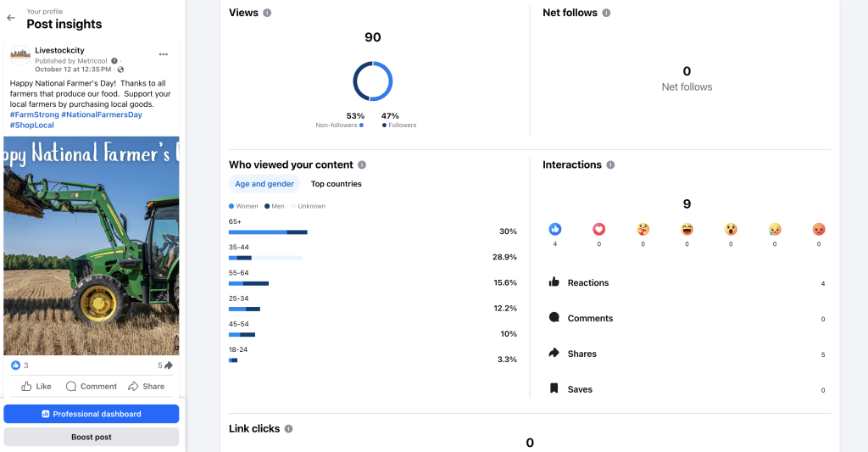
Task: Open the #NationalFarmersDay hashtag link
Action: pos(101,114)
